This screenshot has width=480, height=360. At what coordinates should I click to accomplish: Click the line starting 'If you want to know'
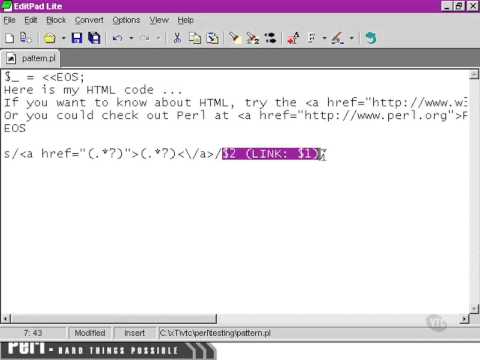(x=236, y=103)
